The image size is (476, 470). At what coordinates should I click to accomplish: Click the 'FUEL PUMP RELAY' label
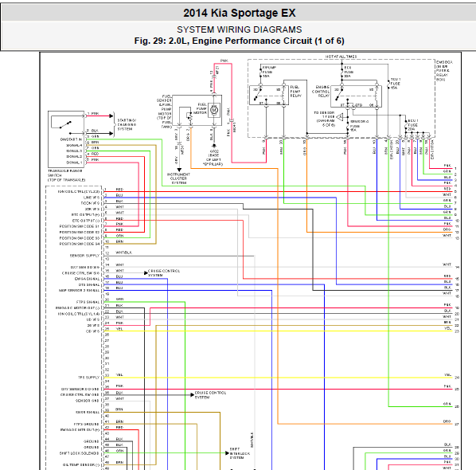[295, 91]
